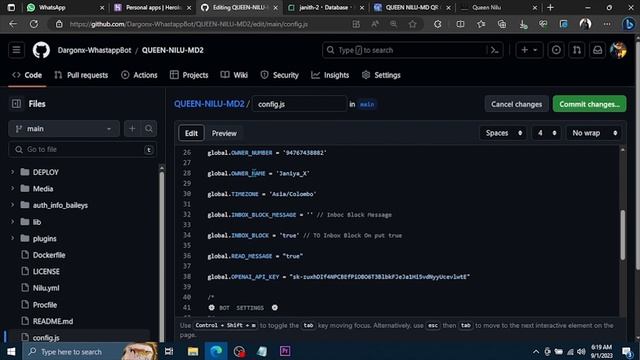Open the indent size 4 dropdown
The image size is (640, 360).
coord(547,133)
